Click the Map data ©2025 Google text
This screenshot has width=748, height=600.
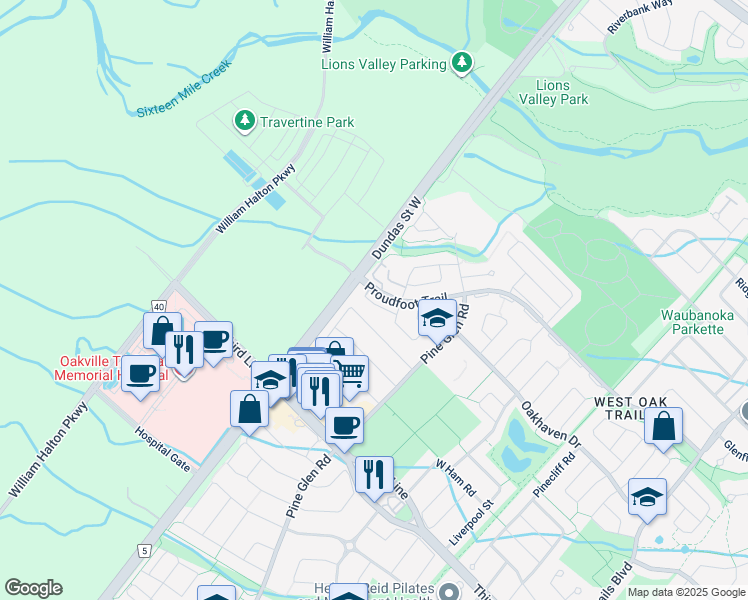coord(686,592)
